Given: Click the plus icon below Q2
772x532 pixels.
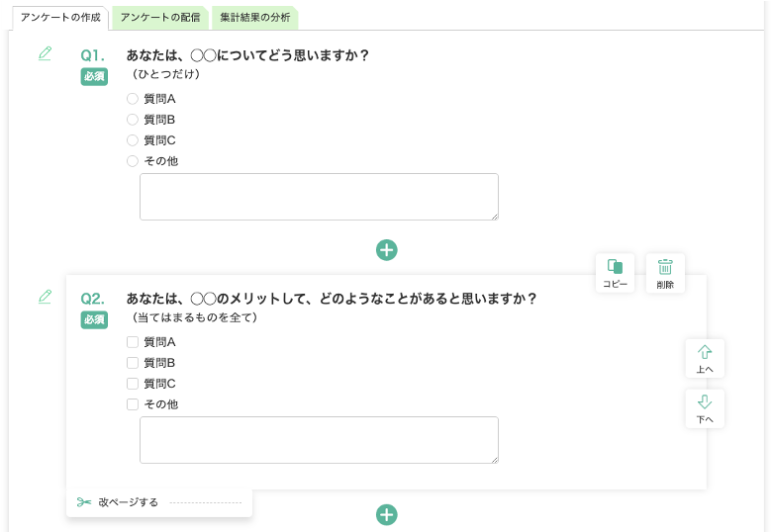Looking at the screenshot, I should click(x=387, y=514).
